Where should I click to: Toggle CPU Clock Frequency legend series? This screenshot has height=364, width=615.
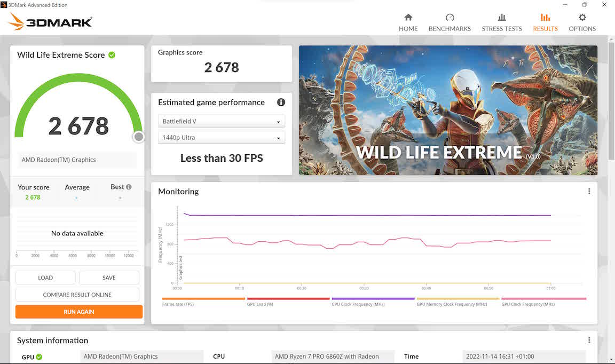(358, 304)
